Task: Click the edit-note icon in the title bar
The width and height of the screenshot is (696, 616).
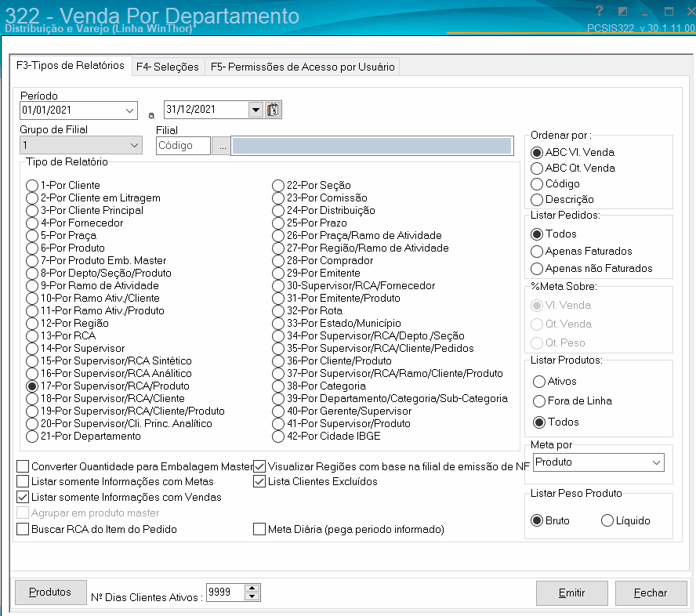Action: (623, 11)
